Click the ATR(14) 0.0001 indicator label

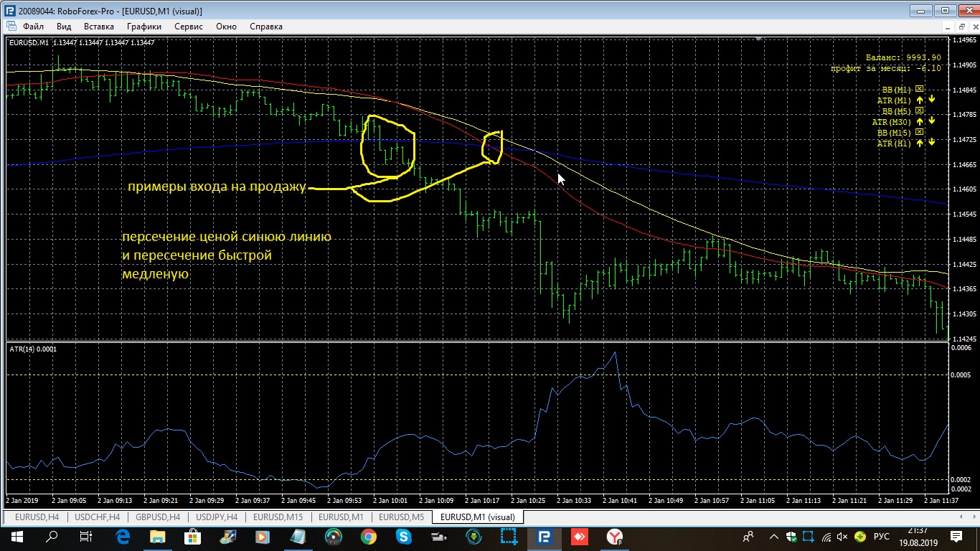click(33, 349)
